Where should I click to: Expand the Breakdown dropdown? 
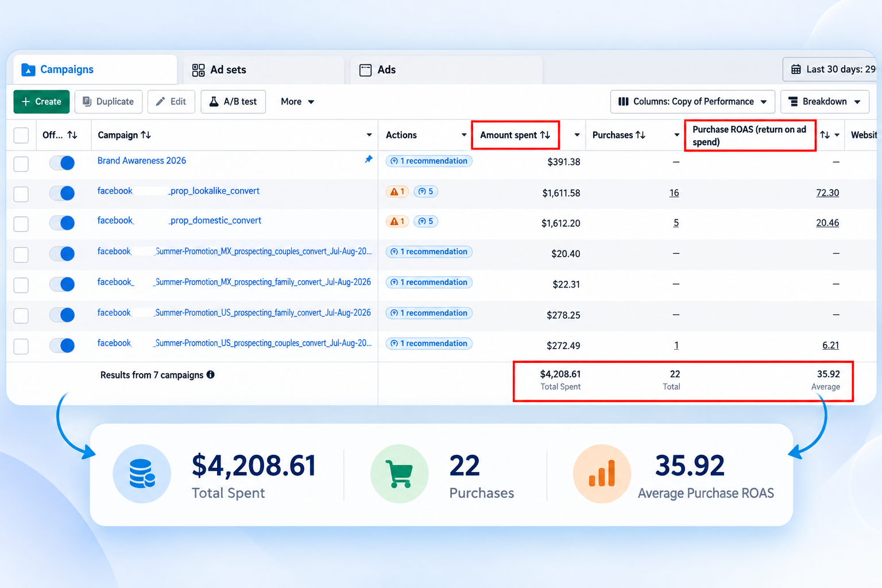pyautogui.click(x=825, y=102)
